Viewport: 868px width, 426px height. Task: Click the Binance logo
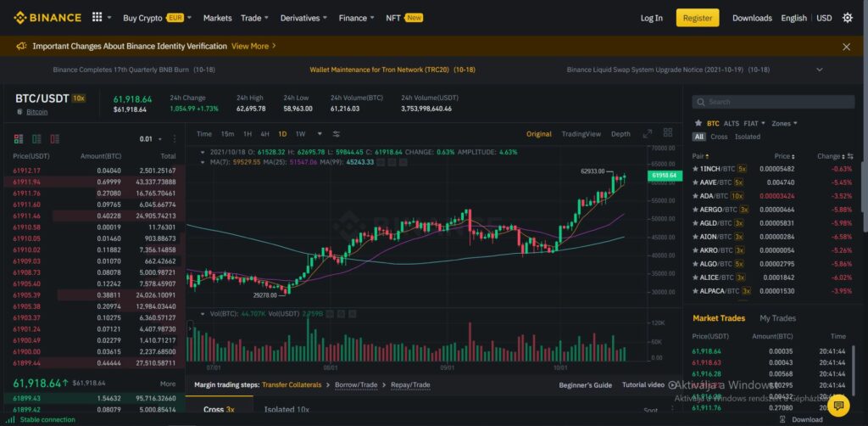[47, 18]
